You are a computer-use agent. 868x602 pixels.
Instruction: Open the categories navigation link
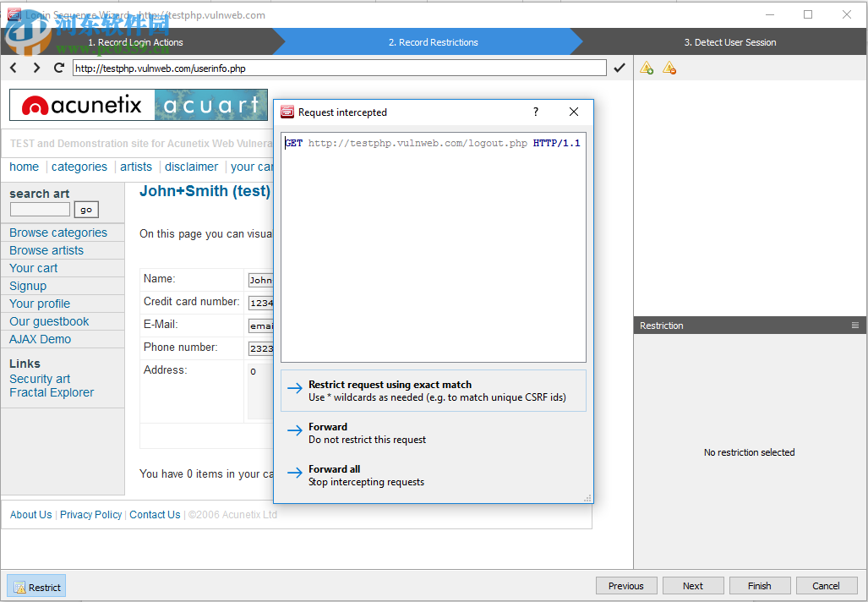(79, 167)
